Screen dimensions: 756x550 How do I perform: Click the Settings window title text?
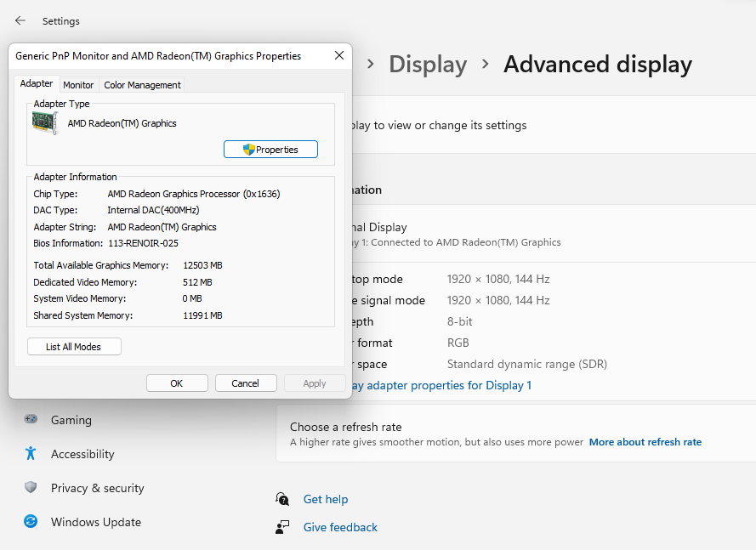coord(60,21)
